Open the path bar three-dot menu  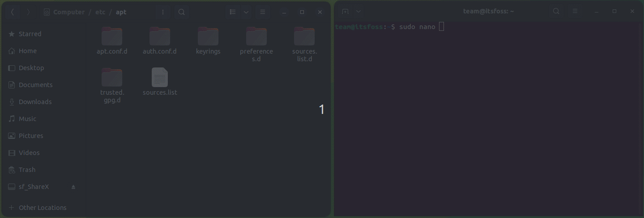(x=163, y=12)
